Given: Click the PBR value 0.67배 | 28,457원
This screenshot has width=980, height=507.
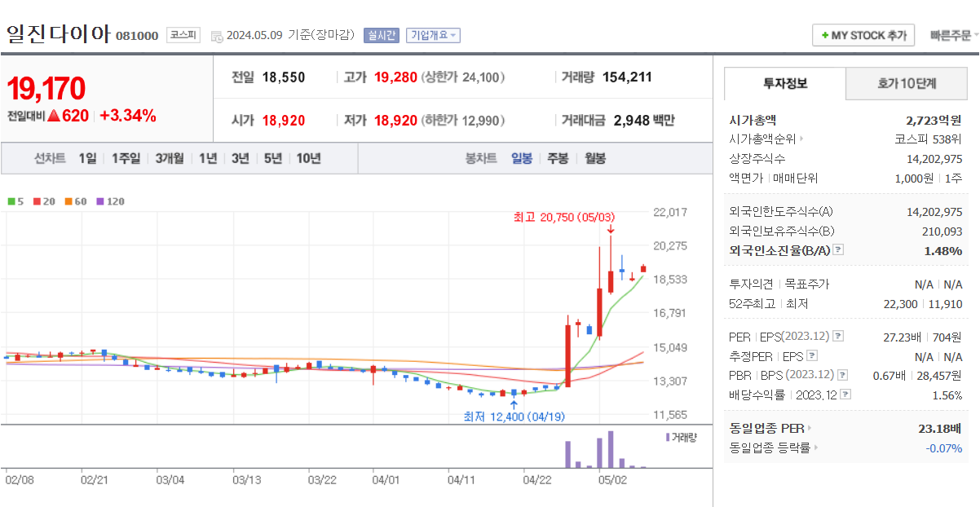Looking at the screenshot, I should point(917,375).
